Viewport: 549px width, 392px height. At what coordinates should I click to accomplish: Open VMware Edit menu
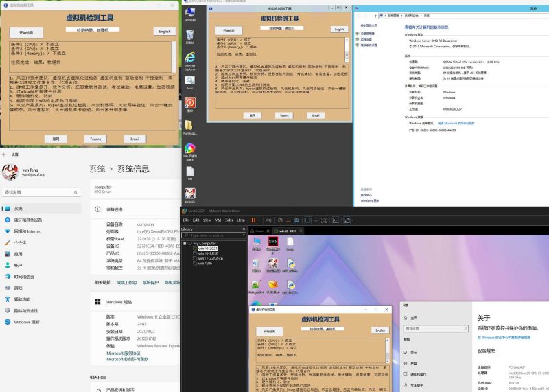pyautogui.click(x=196, y=220)
